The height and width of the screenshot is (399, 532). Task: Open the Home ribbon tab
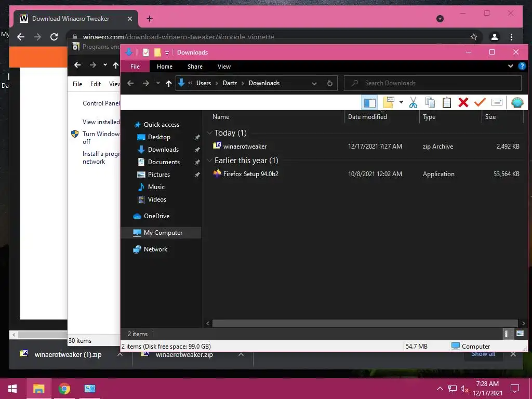click(165, 66)
